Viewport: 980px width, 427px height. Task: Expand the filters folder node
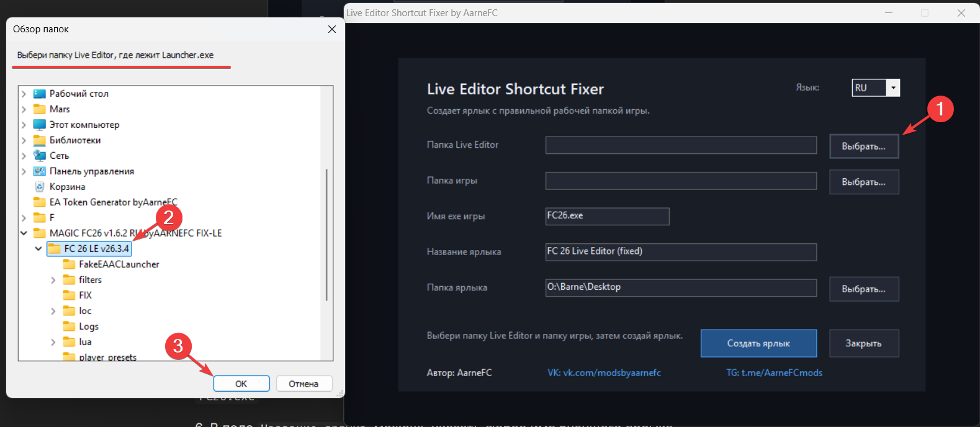[x=53, y=280]
